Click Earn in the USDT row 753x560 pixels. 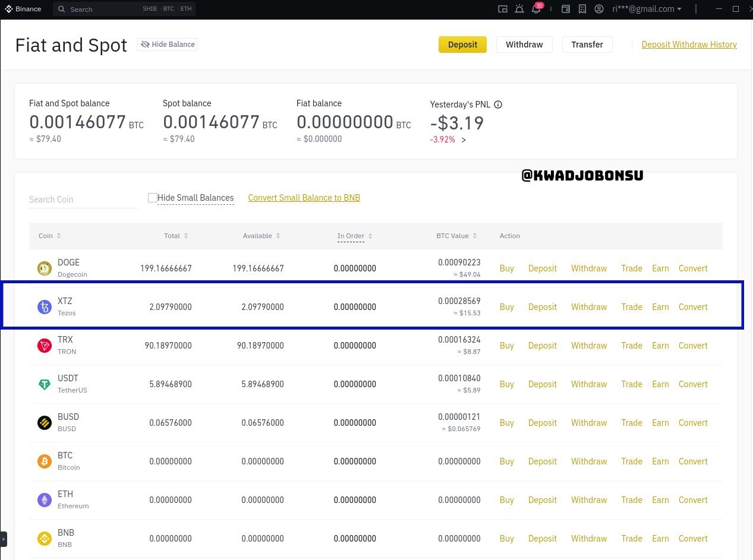[660, 384]
